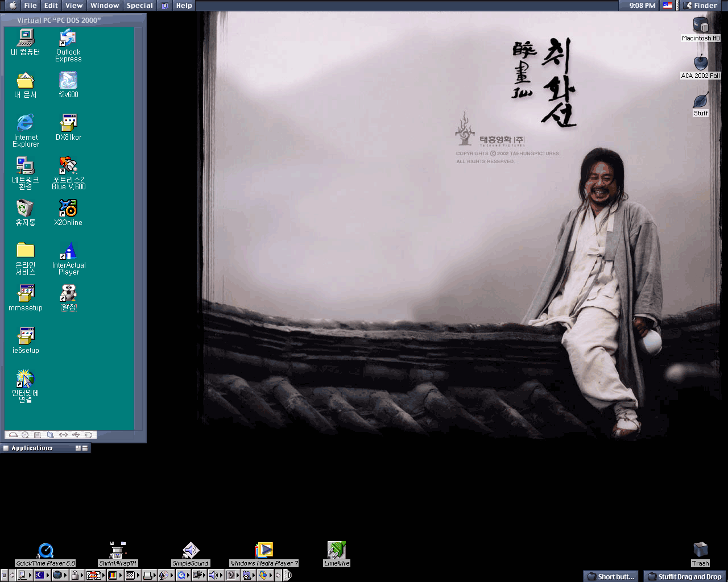Select the Windows Media Player 7 icon
Screen dimensions: 728x582
[264, 550]
